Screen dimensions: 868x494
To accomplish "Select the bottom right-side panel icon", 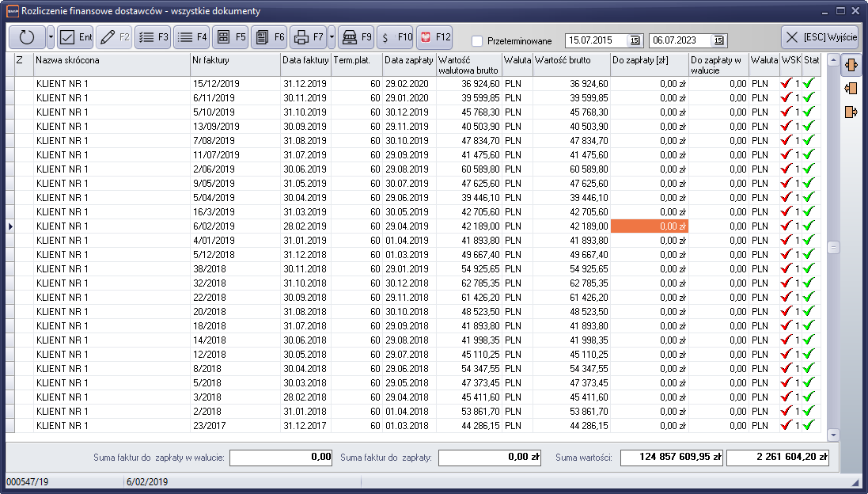I will [x=851, y=112].
